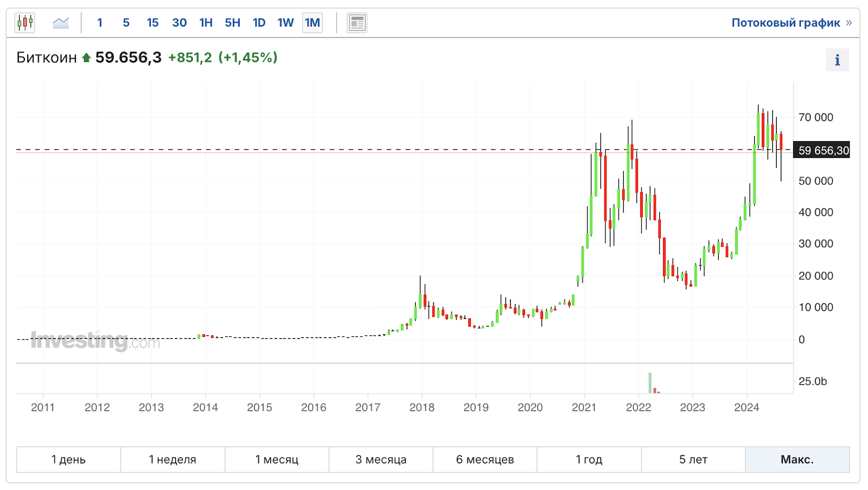The height and width of the screenshot is (490, 868).
Task: Select the 5 лет range tab
Action: [x=693, y=460]
